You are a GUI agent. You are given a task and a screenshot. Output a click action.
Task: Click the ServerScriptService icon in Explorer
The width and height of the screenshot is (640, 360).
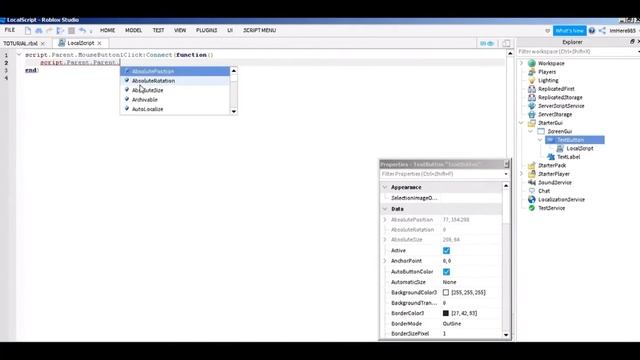pyautogui.click(x=531, y=106)
